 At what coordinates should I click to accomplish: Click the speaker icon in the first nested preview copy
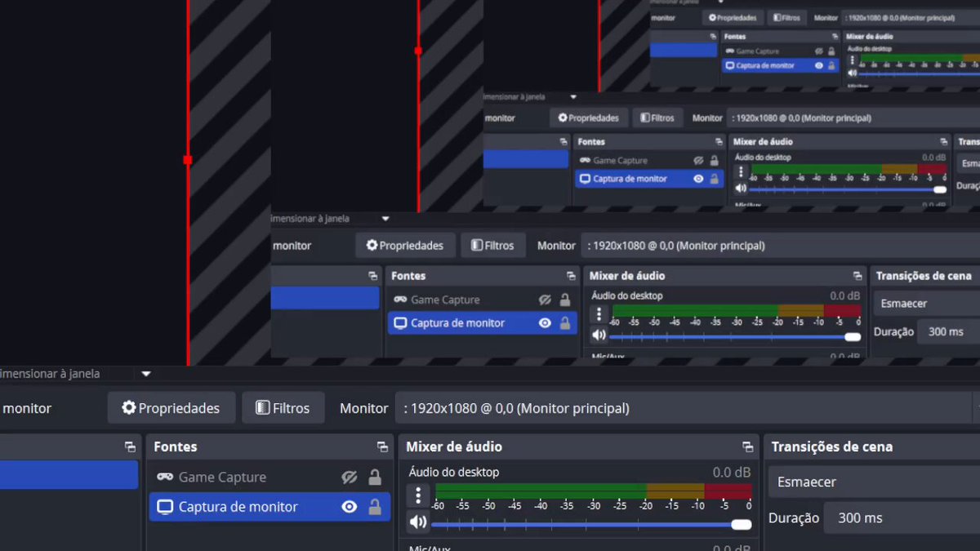coord(599,335)
